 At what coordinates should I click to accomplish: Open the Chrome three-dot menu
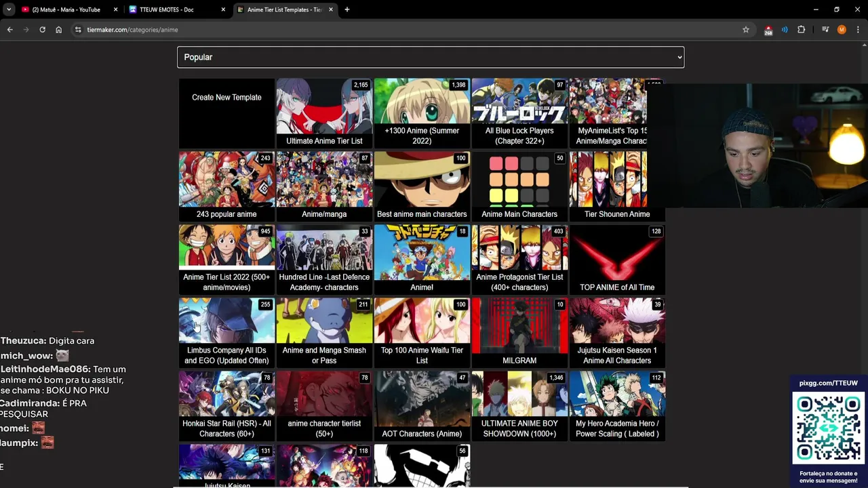tap(858, 30)
